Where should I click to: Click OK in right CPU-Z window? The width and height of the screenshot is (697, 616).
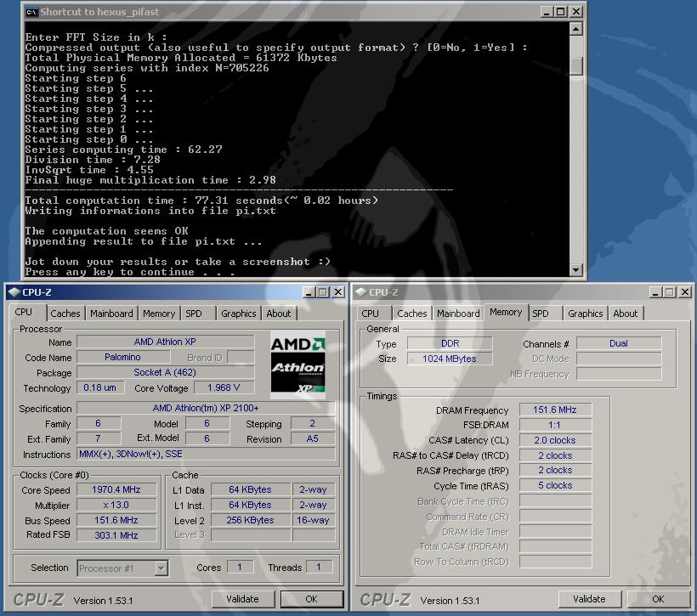pyautogui.click(x=659, y=599)
